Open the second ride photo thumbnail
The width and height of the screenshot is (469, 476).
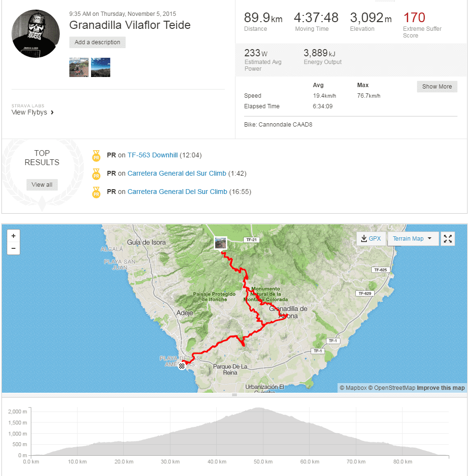pyautogui.click(x=101, y=67)
